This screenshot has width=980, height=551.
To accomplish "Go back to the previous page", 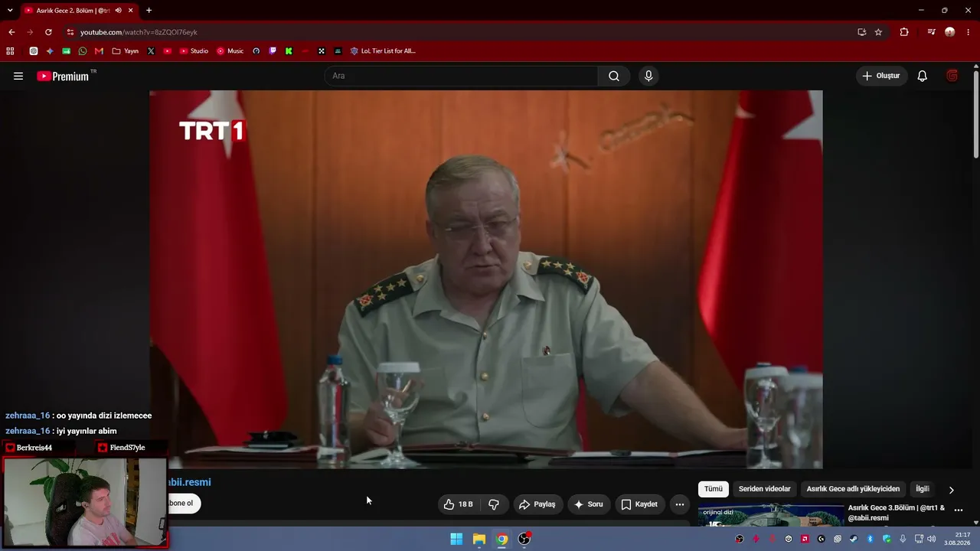I will [x=11, y=32].
